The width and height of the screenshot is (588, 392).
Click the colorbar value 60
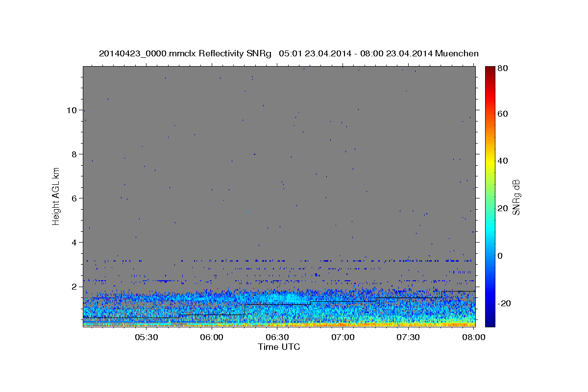coord(503,114)
